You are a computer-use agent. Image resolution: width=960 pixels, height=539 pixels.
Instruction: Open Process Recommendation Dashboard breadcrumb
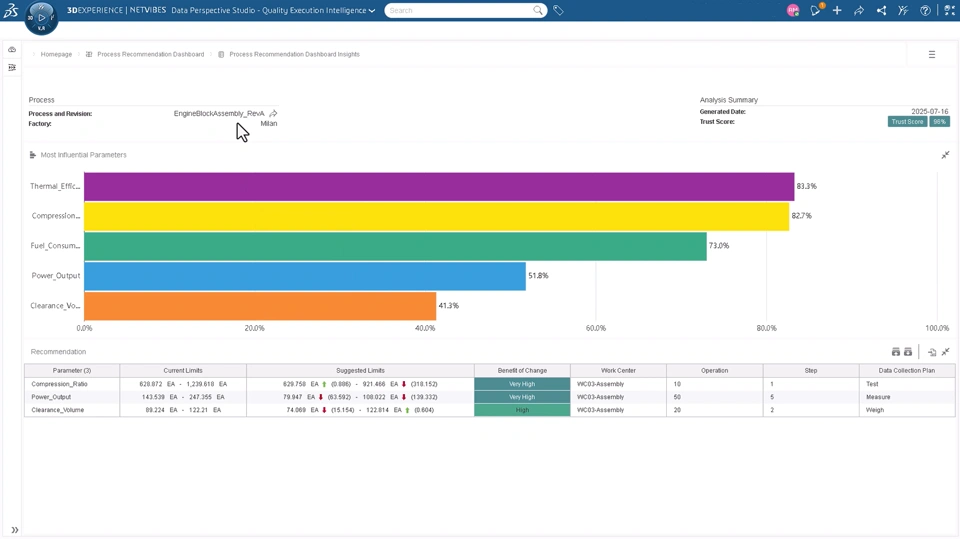click(151, 55)
